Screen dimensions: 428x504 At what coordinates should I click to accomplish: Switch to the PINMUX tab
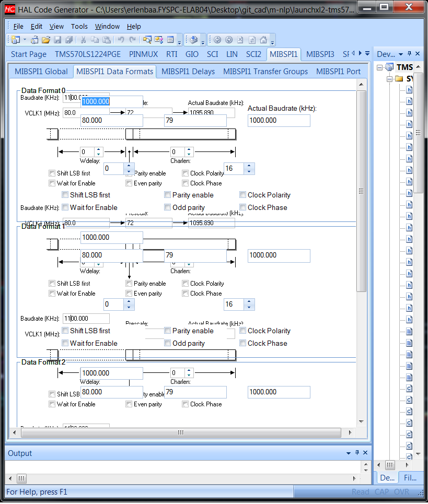143,54
